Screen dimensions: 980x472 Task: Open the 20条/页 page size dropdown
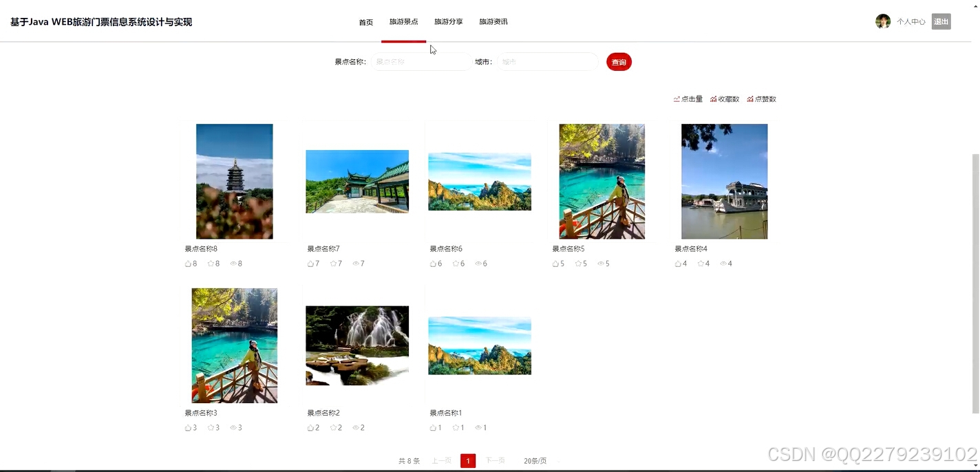[x=535, y=460]
